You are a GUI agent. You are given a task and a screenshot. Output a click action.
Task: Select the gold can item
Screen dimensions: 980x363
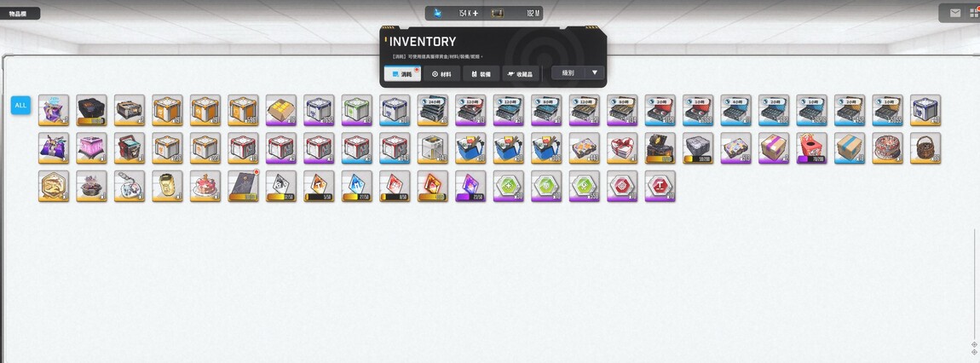(x=168, y=186)
